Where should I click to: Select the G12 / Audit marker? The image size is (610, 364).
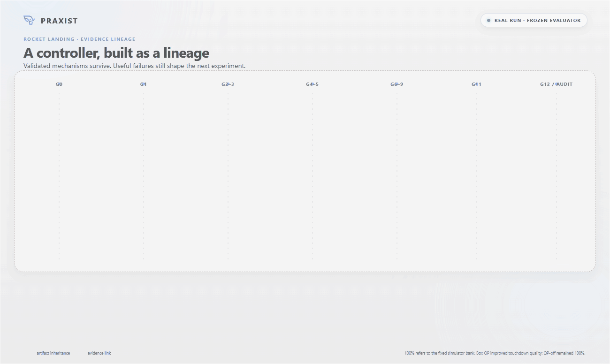[x=557, y=84]
